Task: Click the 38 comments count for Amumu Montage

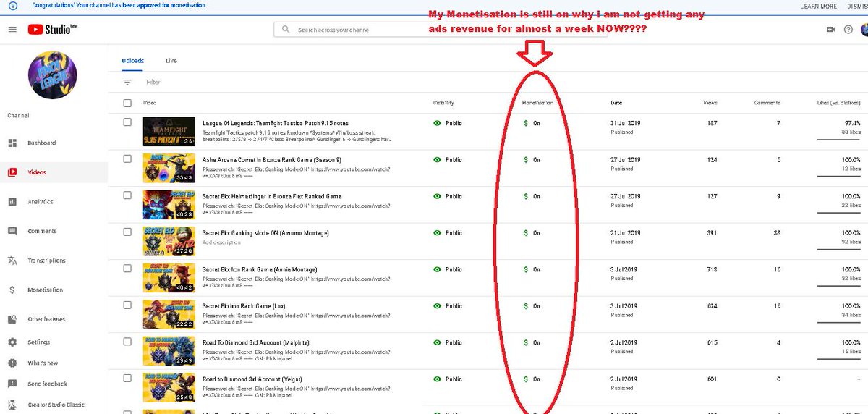Action: [x=776, y=233]
